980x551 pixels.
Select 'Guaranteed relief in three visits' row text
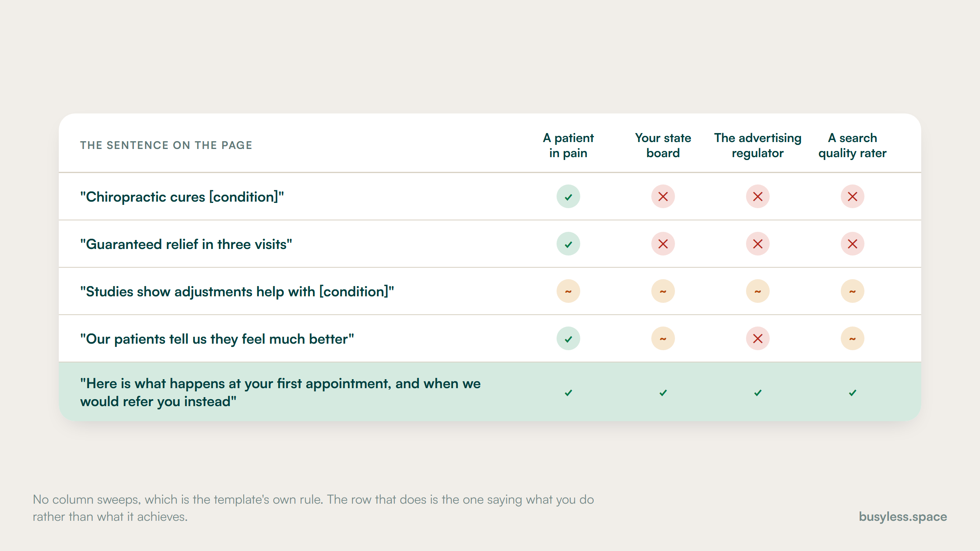(186, 244)
